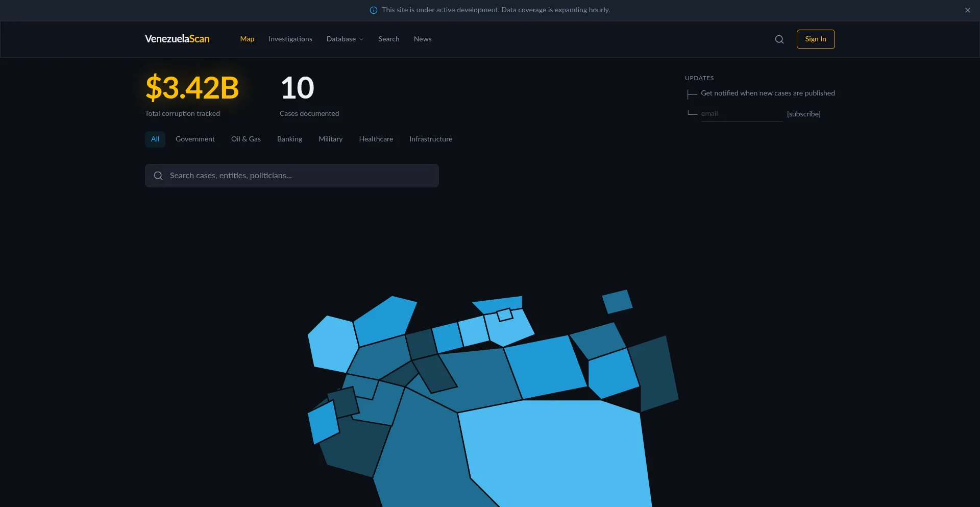Select the All category filter
This screenshot has width=980, height=507.
[x=155, y=139]
